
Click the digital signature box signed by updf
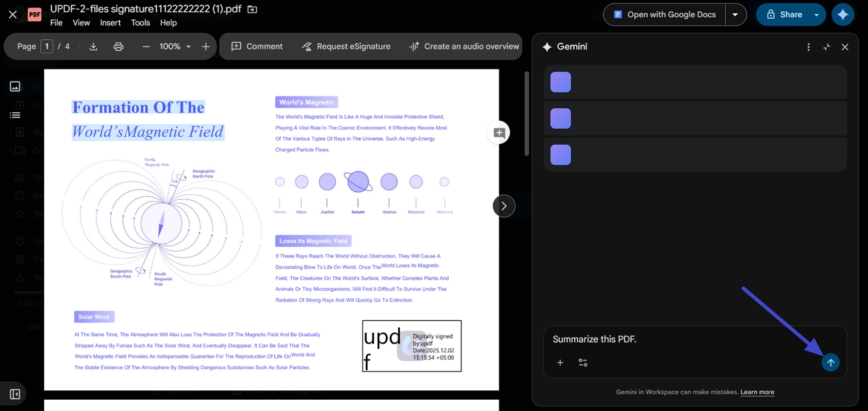pos(412,346)
